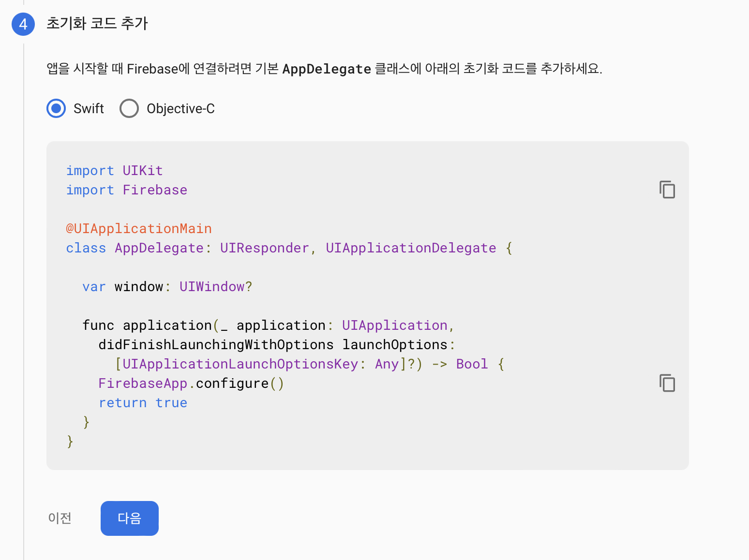Click the bold AppDelegate word in the instructions
This screenshot has width=749, height=560.
tap(327, 69)
